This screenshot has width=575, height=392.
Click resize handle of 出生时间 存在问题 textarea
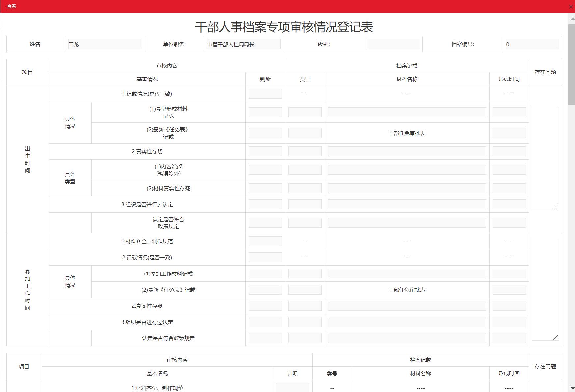[x=556, y=207]
